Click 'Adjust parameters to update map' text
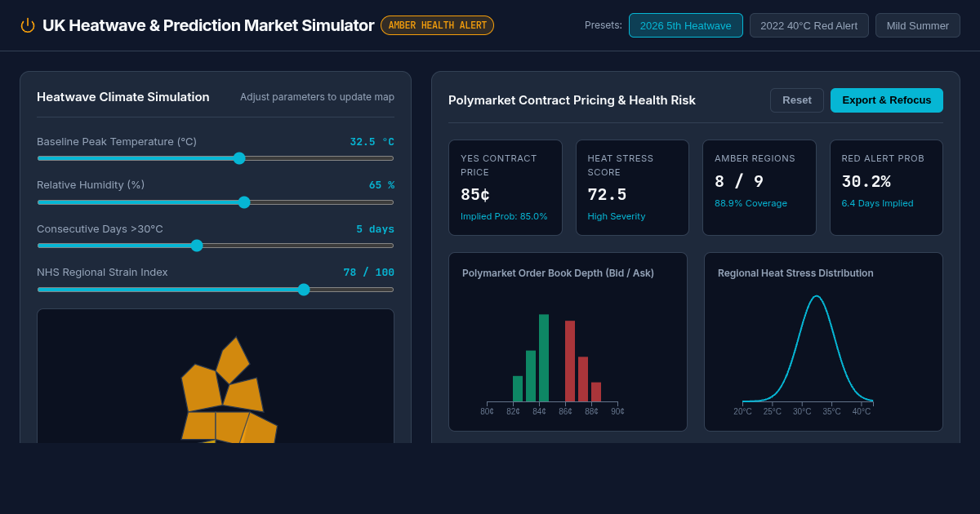 point(317,97)
